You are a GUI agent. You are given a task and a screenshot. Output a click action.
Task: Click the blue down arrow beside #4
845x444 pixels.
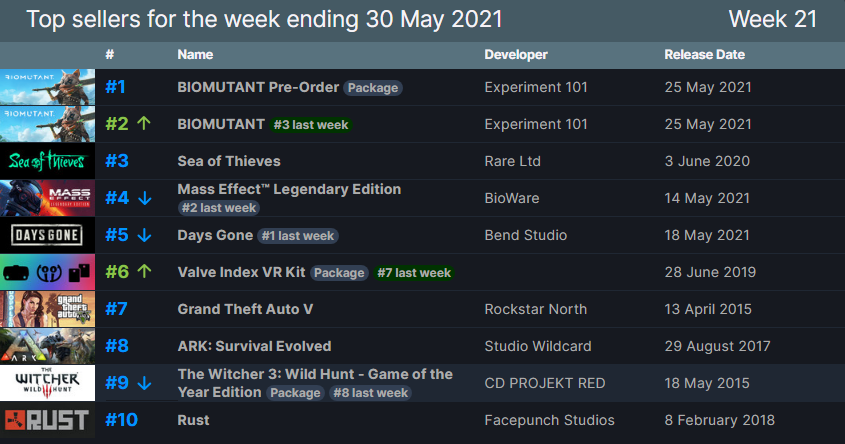pyautogui.click(x=144, y=198)
